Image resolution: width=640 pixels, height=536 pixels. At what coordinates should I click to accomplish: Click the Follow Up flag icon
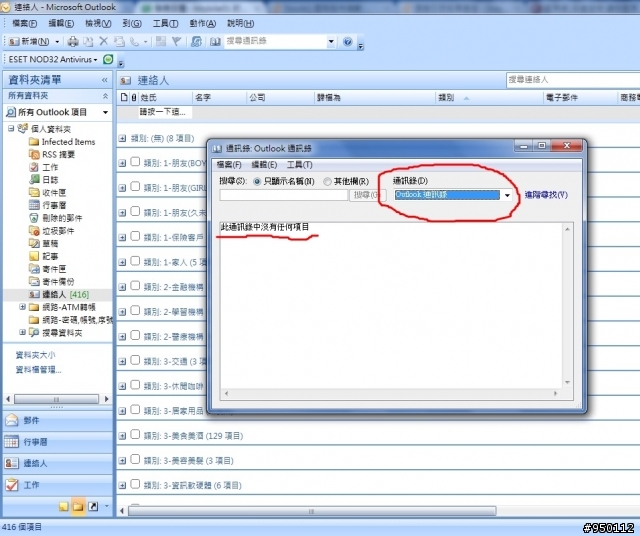click(176, 41)
